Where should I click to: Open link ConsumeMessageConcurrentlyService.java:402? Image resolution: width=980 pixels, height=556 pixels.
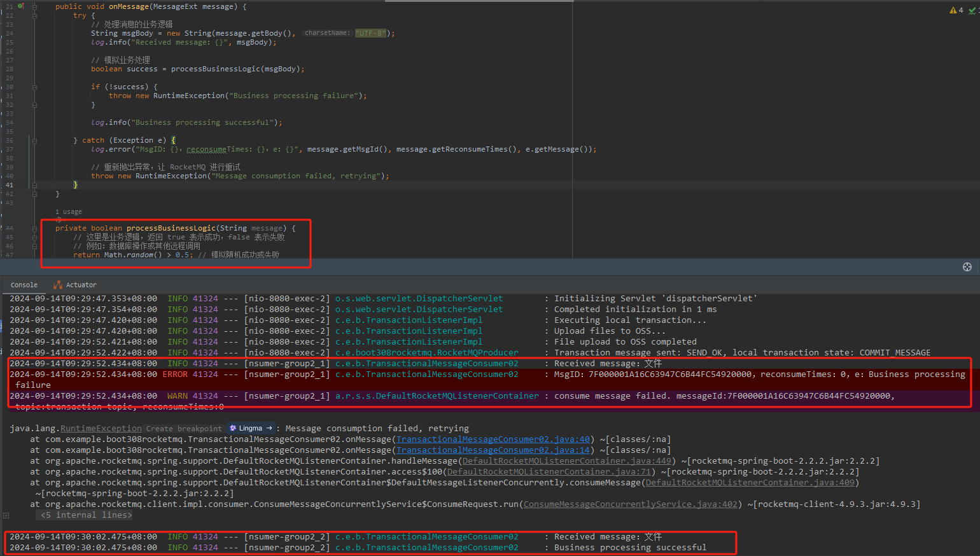(x=631, y=504)
